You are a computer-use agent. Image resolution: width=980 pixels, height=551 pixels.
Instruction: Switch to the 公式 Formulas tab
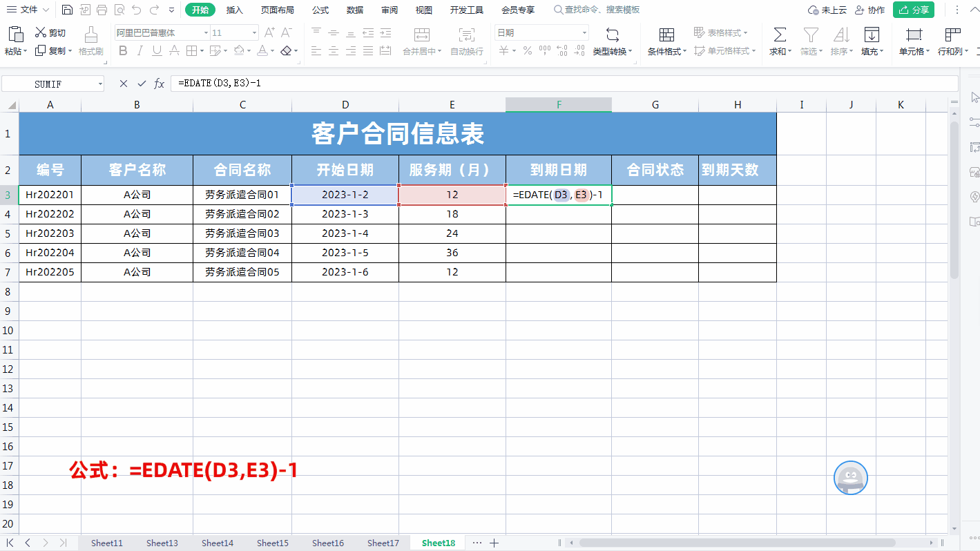click(x=320, y=10)
